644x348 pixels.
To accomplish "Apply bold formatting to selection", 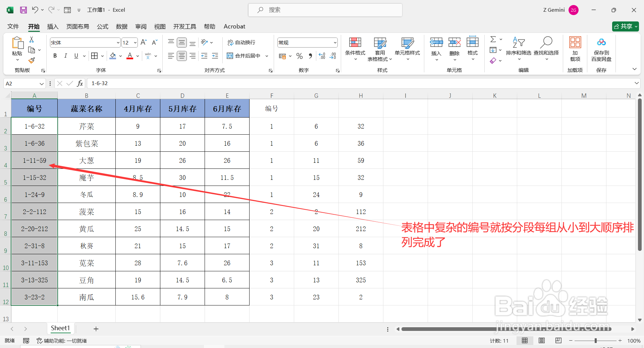I will [55, 56].
